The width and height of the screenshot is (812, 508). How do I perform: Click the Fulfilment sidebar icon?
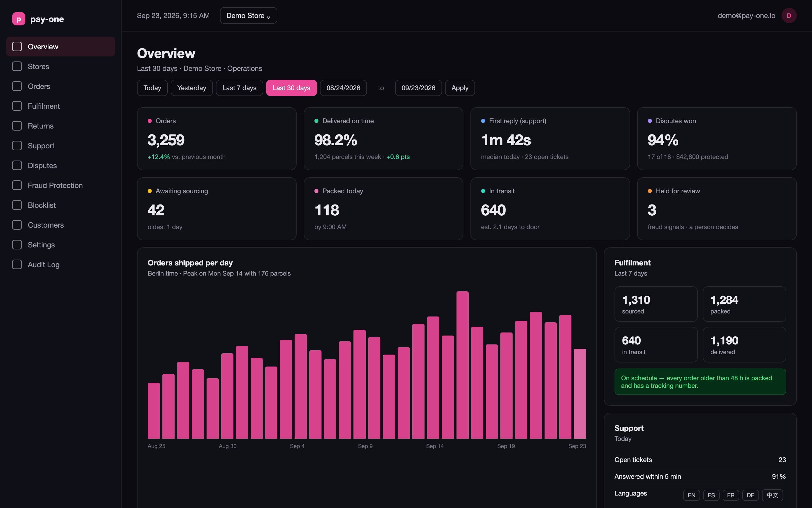pyautogui.click(x=17, y=106)
